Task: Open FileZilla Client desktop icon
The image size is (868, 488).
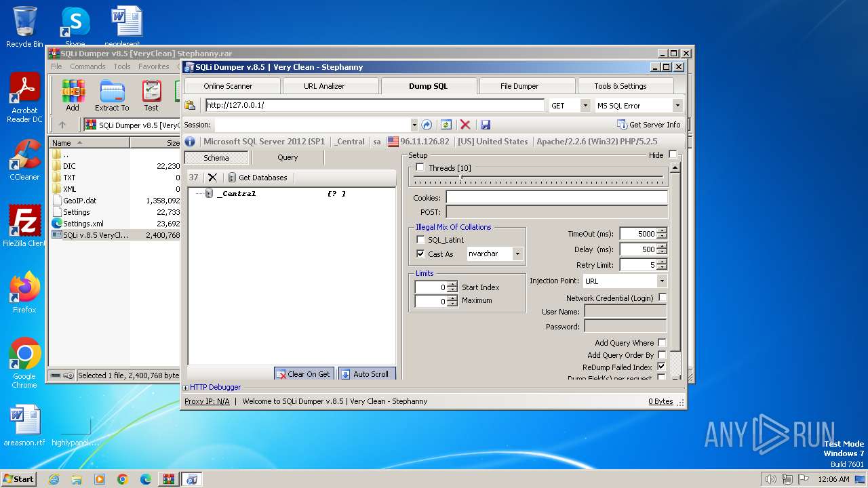Action: pyautogui.click(x=24, y=226)
